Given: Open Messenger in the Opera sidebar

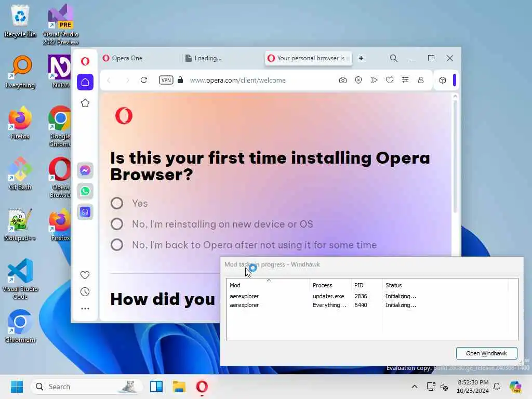Looking at the screenshot, I should pos(85,170).
